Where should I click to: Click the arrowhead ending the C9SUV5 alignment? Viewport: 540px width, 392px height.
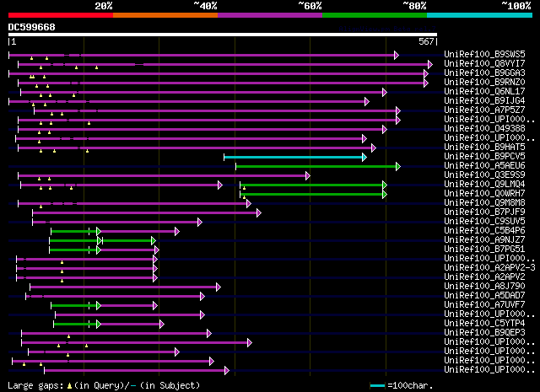200,223
